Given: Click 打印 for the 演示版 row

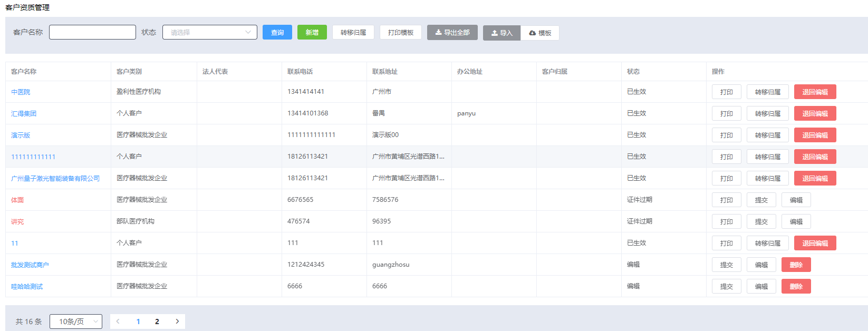Looking at the screenshot, I should (x=726, y=135).
